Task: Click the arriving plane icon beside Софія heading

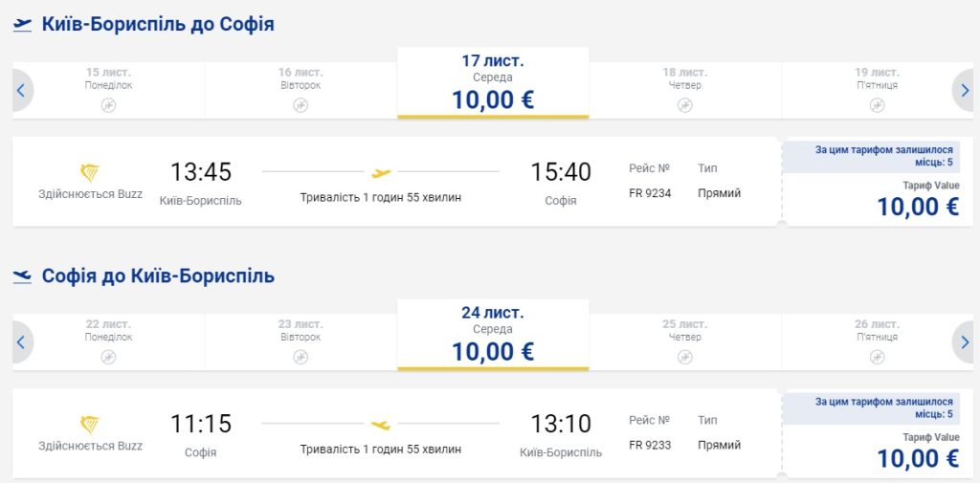Action: point(22,277)
